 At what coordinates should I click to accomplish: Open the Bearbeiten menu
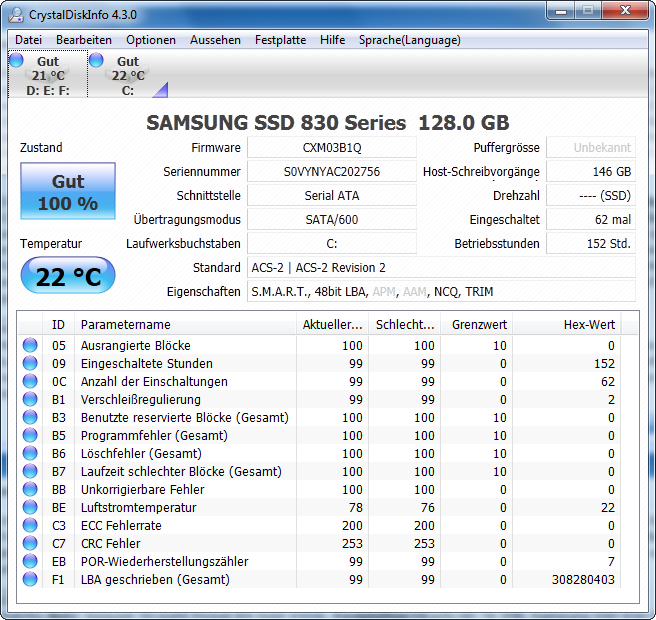tap(84, 40)
